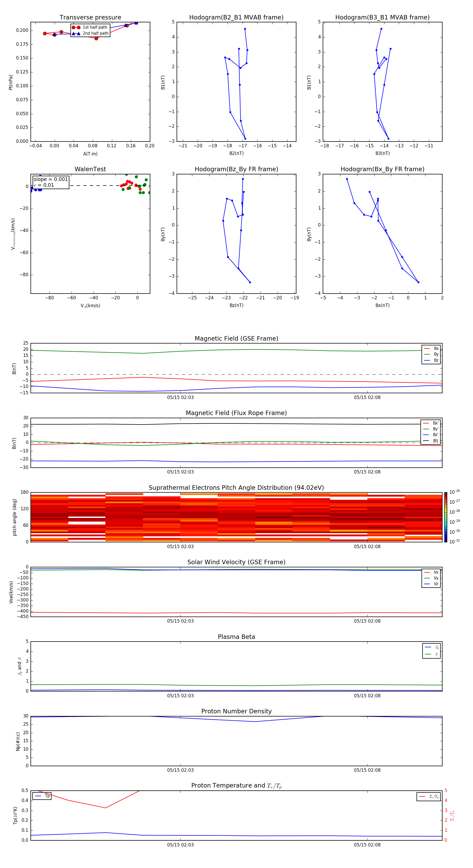Screen dimensions: 473x868
Task: Click the pitch angle colorbar
Action: [446, 517]
